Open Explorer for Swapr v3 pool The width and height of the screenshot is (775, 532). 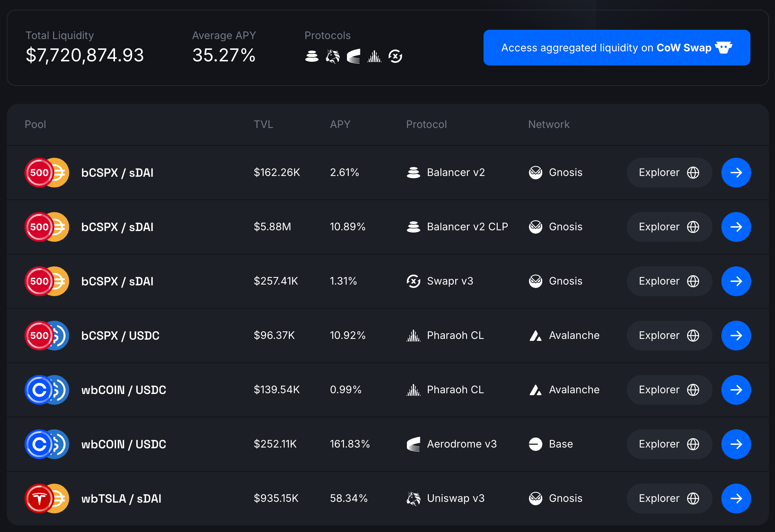tap(669, 281)
